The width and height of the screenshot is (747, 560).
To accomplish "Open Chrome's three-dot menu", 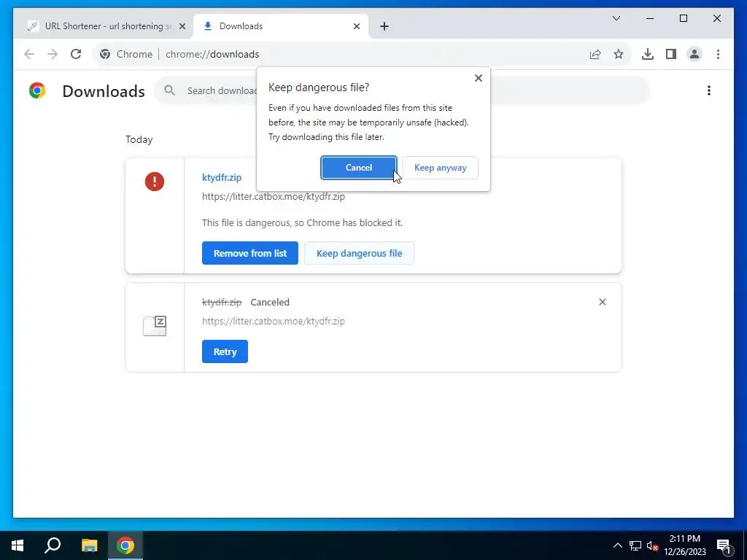I will 718,54.
